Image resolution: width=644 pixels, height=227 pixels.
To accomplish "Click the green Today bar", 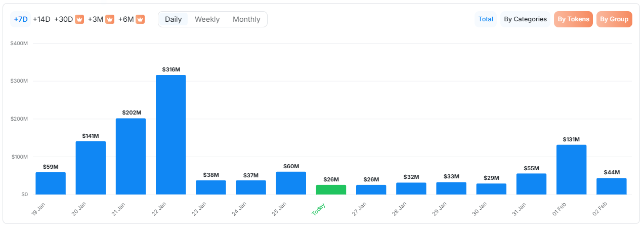I will click(331, 190).
